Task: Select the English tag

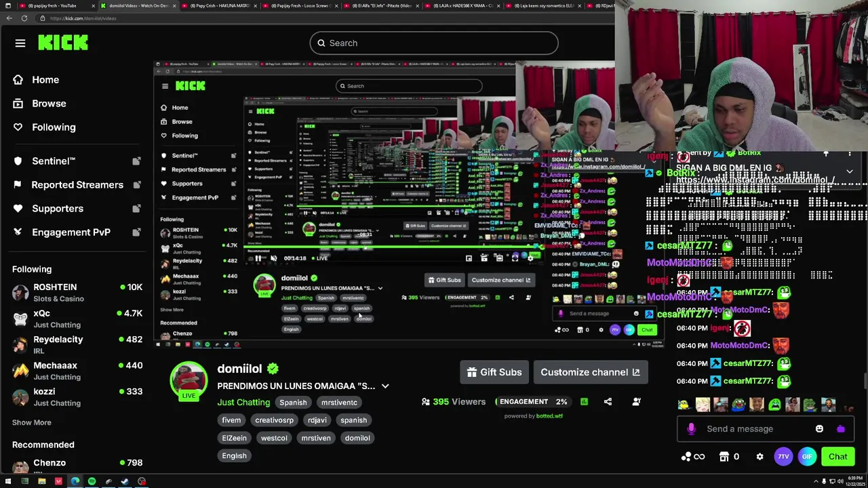Action: click(x=234, y=455)
